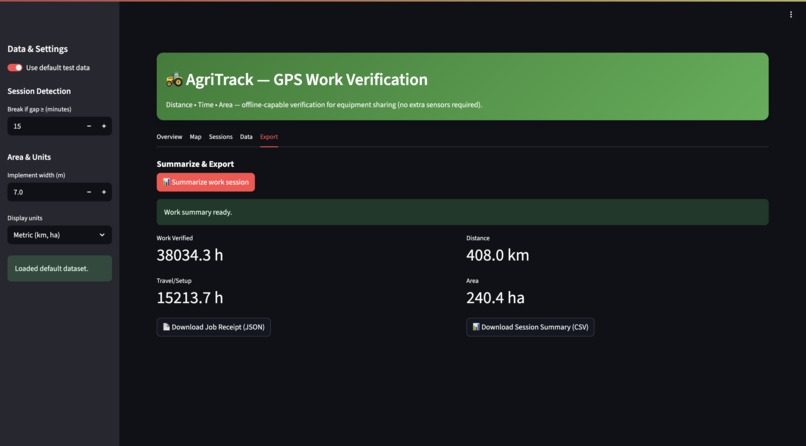Download the Job Receipt JSON
Image resolution: width=806 pixels, height=446 pixels.
(213, 327)
